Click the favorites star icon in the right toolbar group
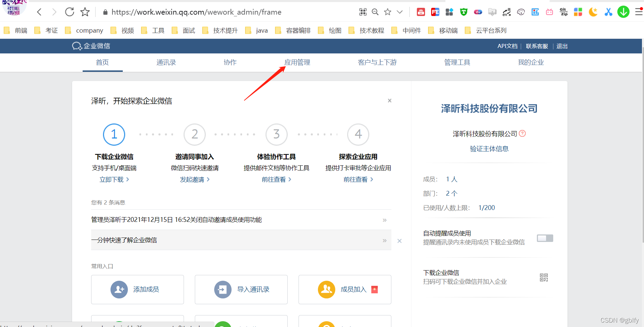Image resolution: width=644 pixels, height=327 pixels. (388, 12)
